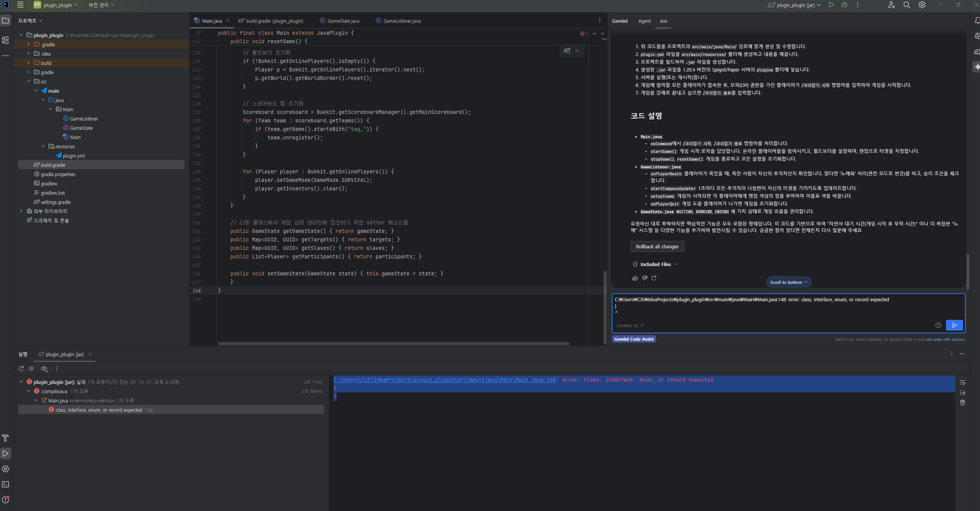Open build.gradle (plugin_plugin) tab

[x=274, y=21]
